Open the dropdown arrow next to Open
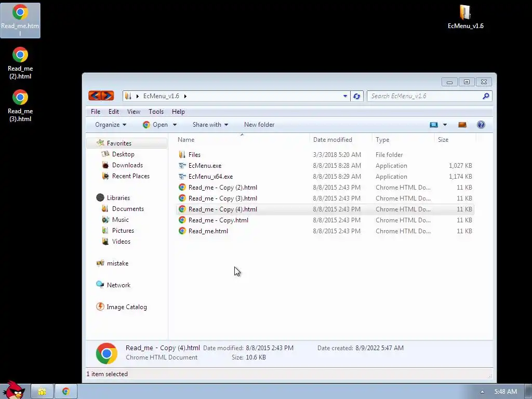Screen dimensions: 532x399 coord(175,125)
